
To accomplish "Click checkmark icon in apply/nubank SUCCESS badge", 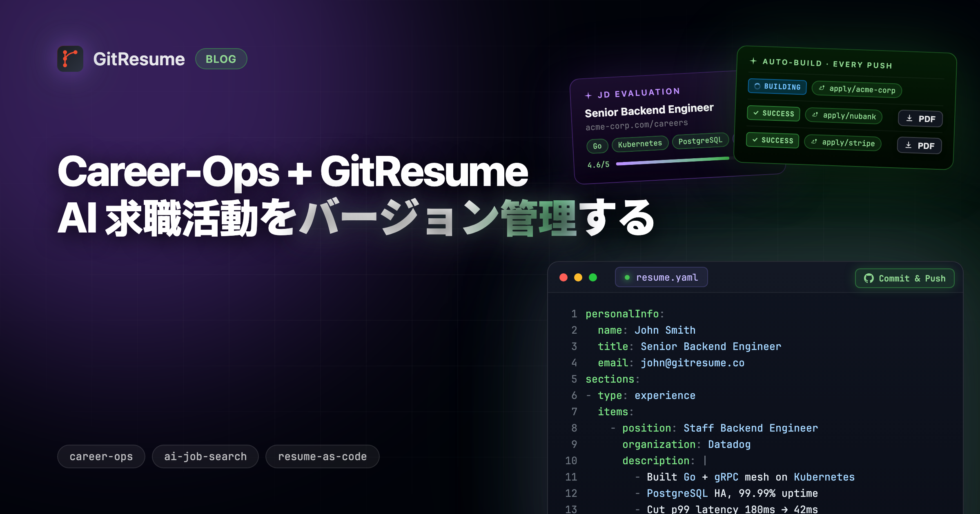I will coord(756,113).
